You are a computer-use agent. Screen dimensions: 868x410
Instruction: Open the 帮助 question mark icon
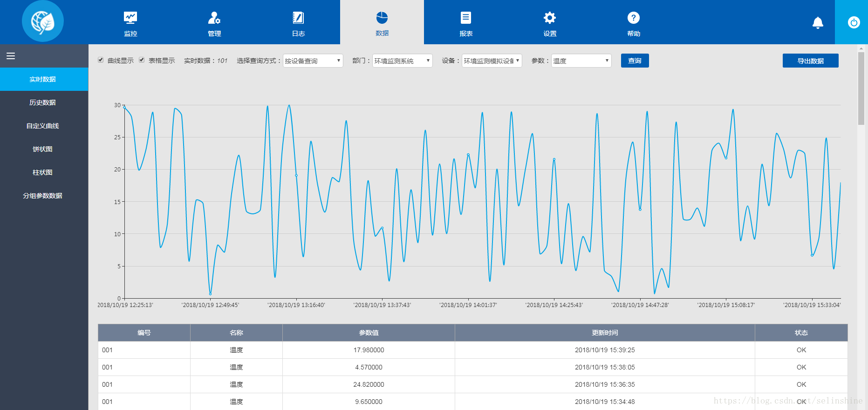pos(634,18)
